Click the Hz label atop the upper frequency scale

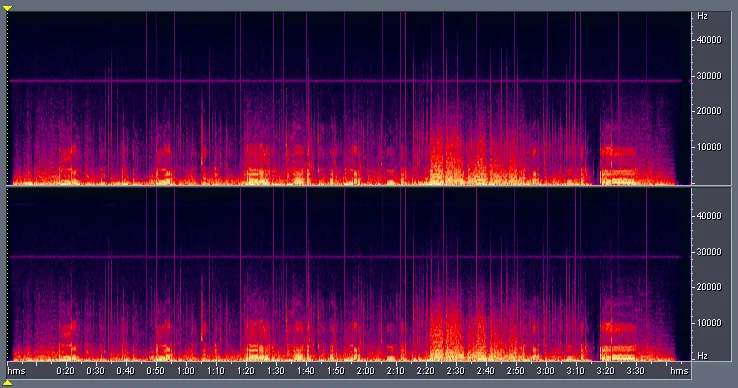pos(703,16)
